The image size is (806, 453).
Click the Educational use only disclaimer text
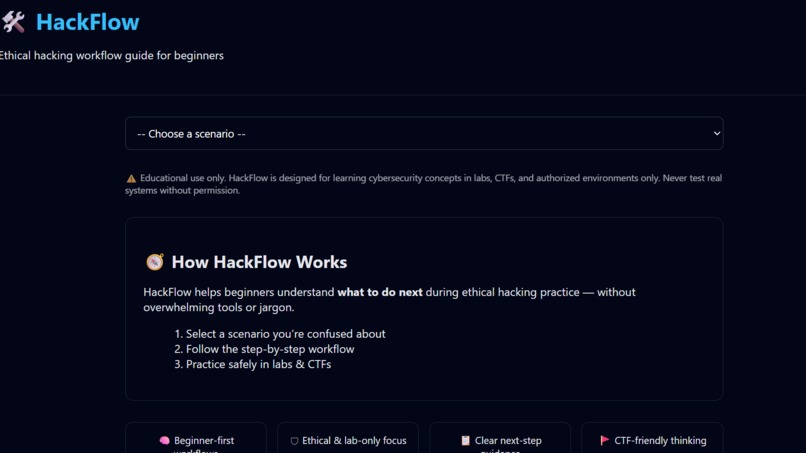pos(424,184)
